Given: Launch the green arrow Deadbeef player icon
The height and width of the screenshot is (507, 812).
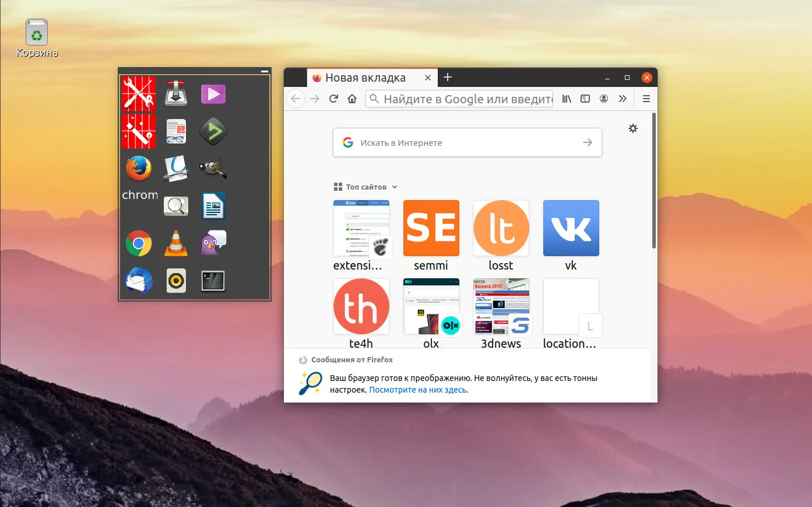Looking at the screenshot, I should pyautogui.click(x=213, y=131).
